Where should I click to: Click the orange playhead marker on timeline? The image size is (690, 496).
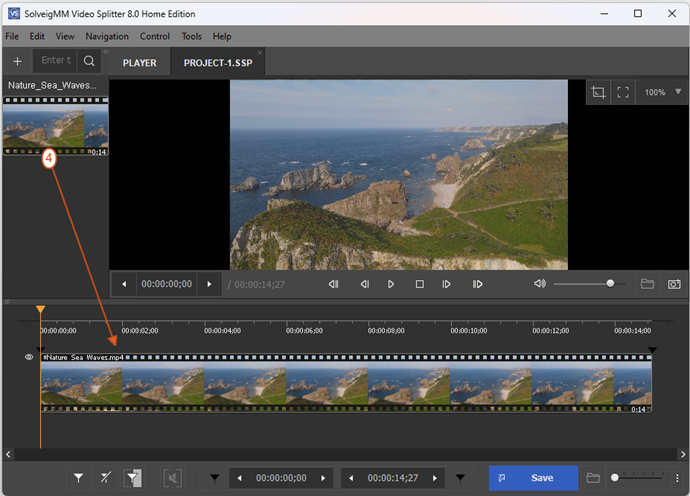pyautogui.click(x=40, y=309)
